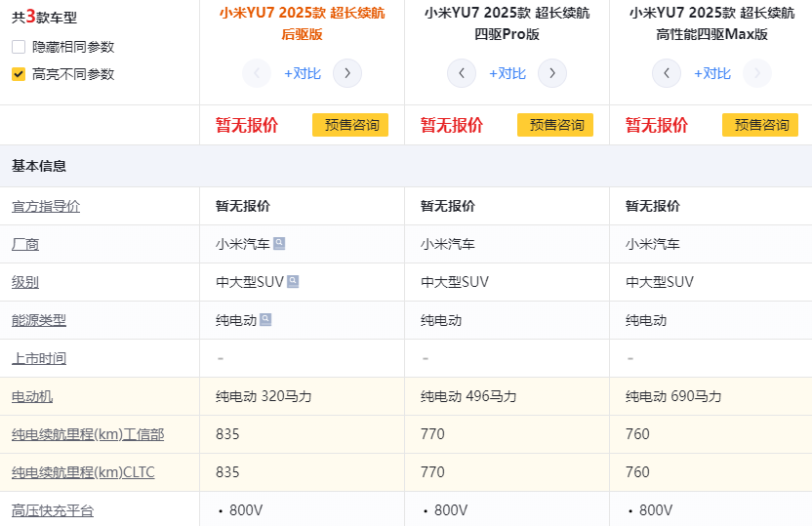812x526 pixels.
Task: Click 800V value for 后驱版
Action: tap(246, 510)
